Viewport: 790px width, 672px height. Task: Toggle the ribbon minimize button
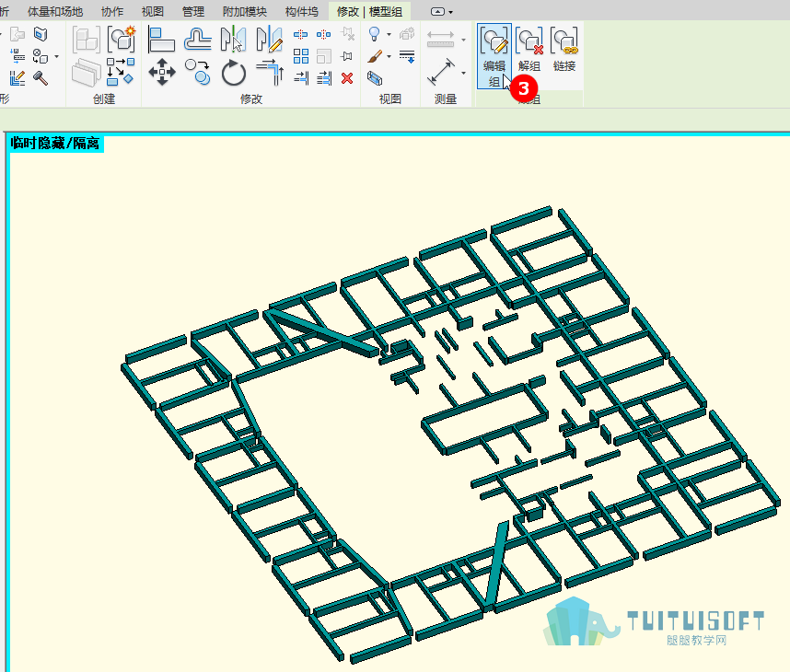(x=438, y=12)
